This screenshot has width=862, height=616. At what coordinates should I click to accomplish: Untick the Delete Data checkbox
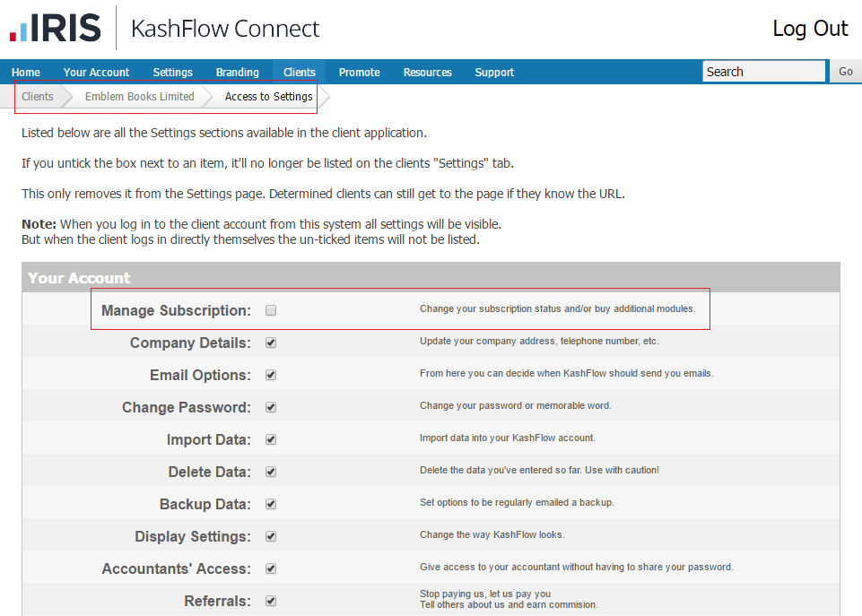click(x=271, y=472)
